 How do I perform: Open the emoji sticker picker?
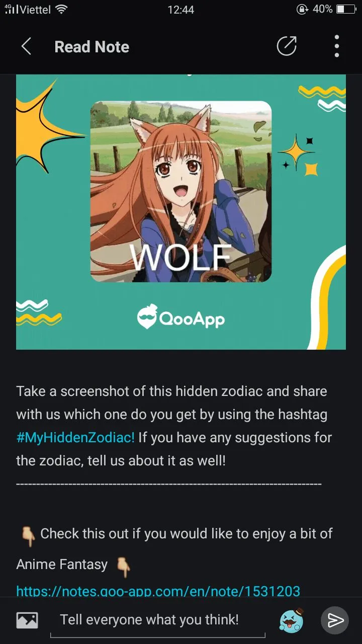pyautogui.click(x=292, y=620)
